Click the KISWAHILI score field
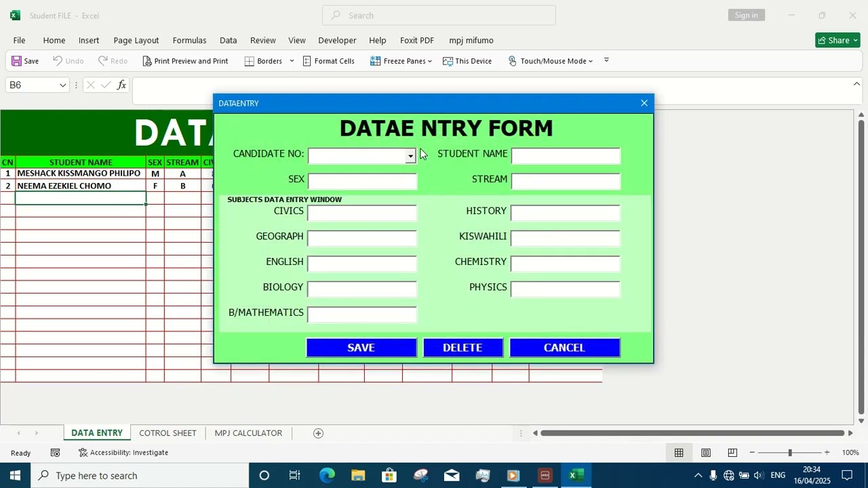 click(x=566, y=238)
